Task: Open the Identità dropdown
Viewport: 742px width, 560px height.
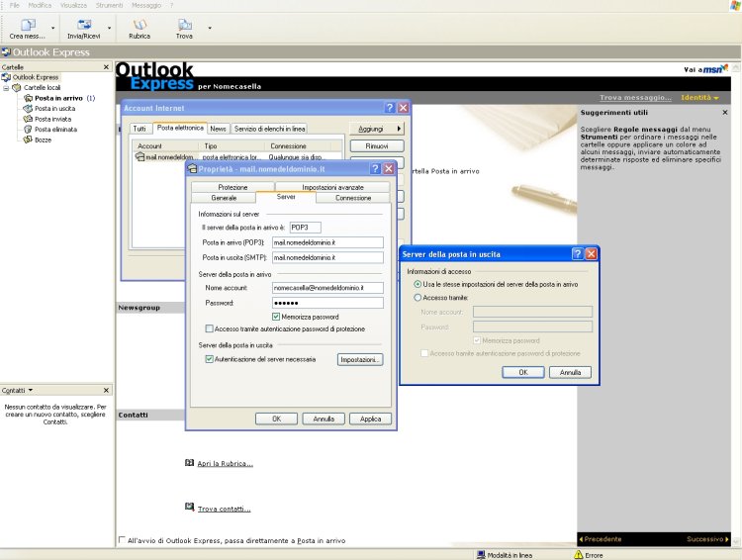Action: point(699,98)
